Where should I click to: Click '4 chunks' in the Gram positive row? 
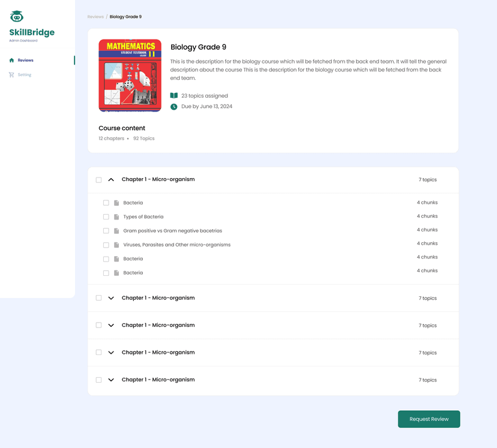click(427, 230)
